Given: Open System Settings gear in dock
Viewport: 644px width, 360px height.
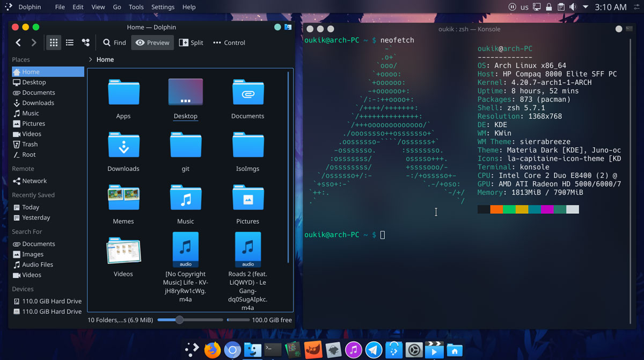Looking at the screenshot, I should [414, 350].
